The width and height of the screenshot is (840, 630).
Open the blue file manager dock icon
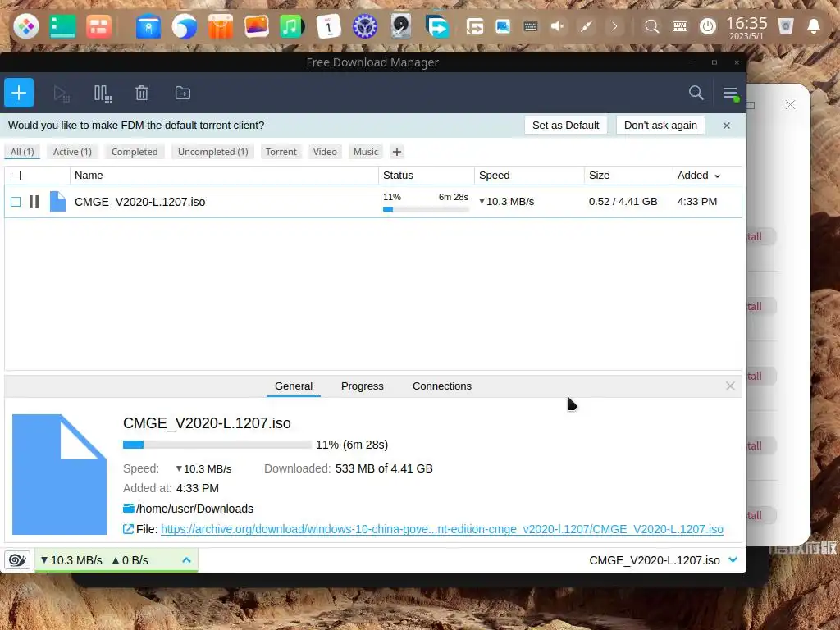click(x=148, y=26)
